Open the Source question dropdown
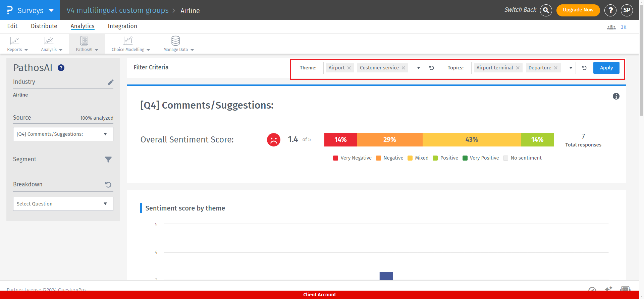The height and width of the screenshot is (299, 644). point(63,134)
